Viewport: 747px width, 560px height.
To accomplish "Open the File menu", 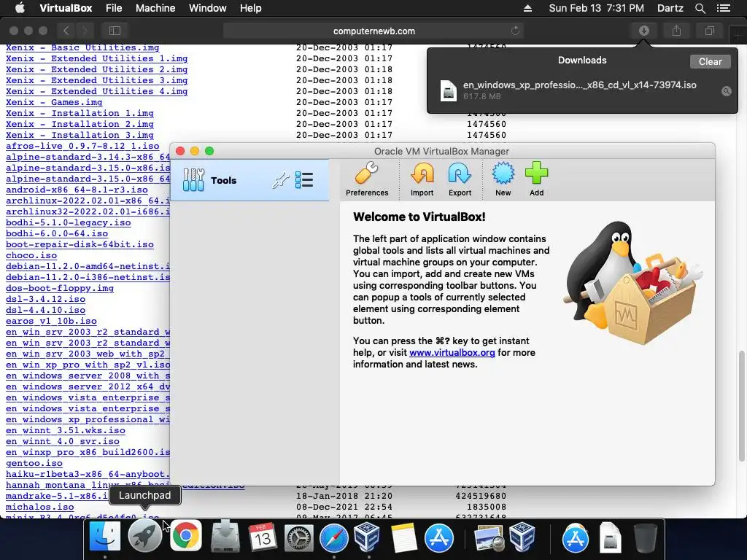I will point(114,8).
